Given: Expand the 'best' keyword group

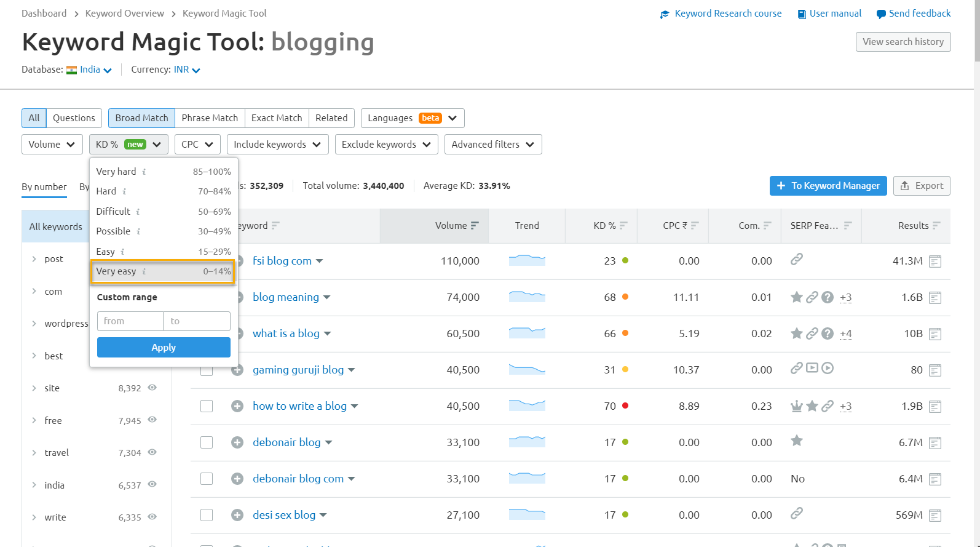Looking at the screenshot, I should coord(34,356).
